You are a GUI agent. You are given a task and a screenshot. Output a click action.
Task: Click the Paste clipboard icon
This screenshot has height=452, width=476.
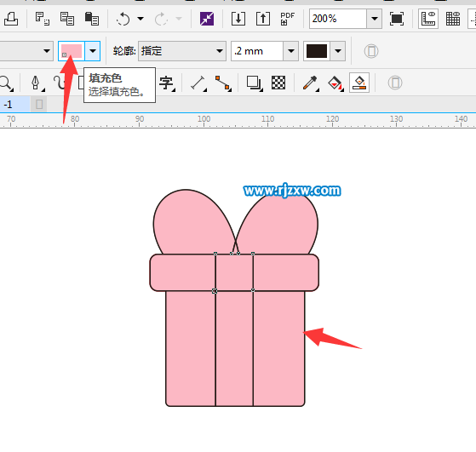(x=92, y=19)
